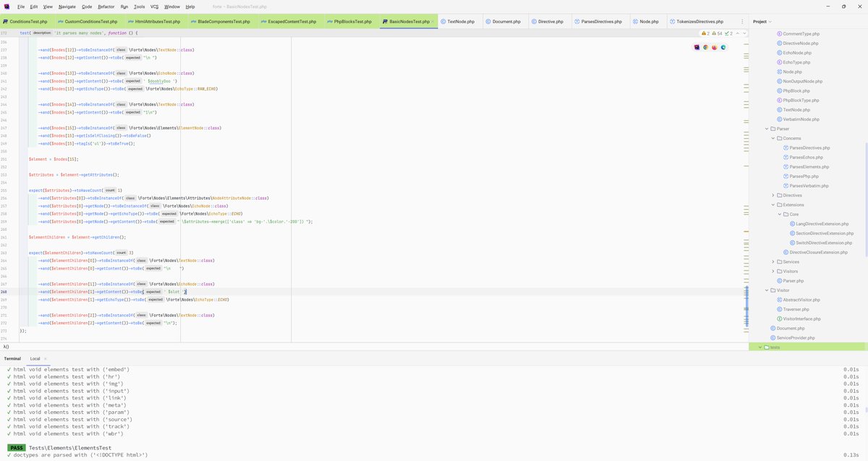The width and height of the screenshot is (868, 461).
Task: Expand the Visitors folder
Action: pyautogui.click(x=773, y=271)
